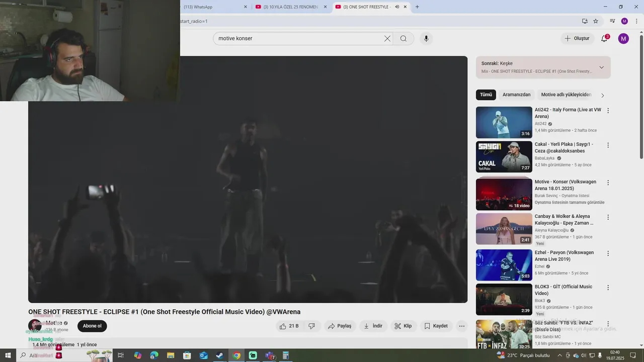Viewport: 644px width, 362px height.
Task: Close the 10.YILA ÖZEL tab
Action: pyautogui.click(x=325, y=7)
